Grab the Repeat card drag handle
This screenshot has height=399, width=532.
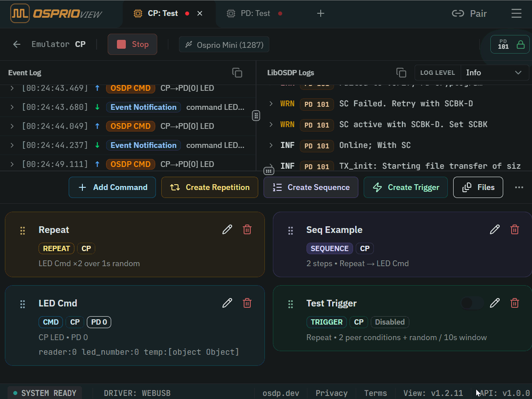coord(23,230)
